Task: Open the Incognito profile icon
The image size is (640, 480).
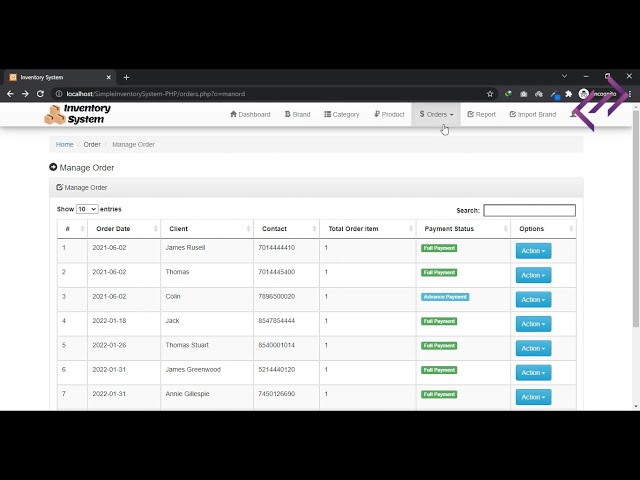Action: [x=598, y=94]
